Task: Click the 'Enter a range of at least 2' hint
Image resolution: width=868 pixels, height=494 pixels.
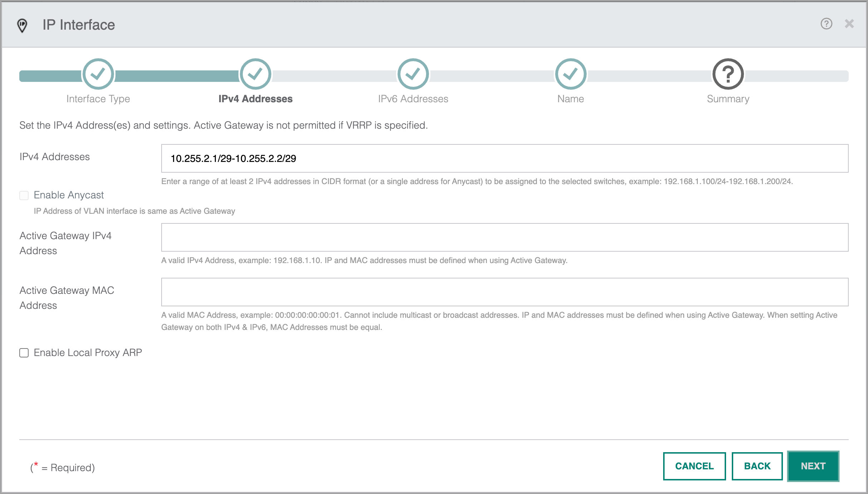Action: point(477,182)
